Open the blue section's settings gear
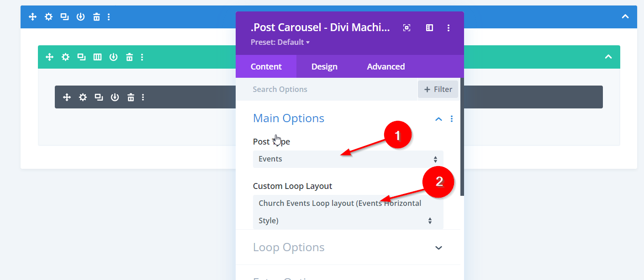This screenshot has height=280, width=644. tap(48, 17)
